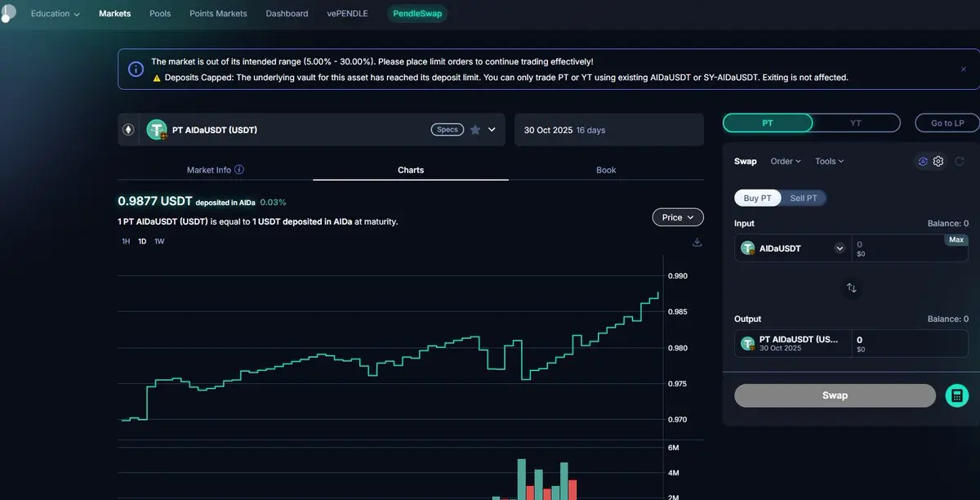Click the PT AIDaUSDT output token box
The height and width of the screenshot is (500, 980).
[x=793, y=343]
